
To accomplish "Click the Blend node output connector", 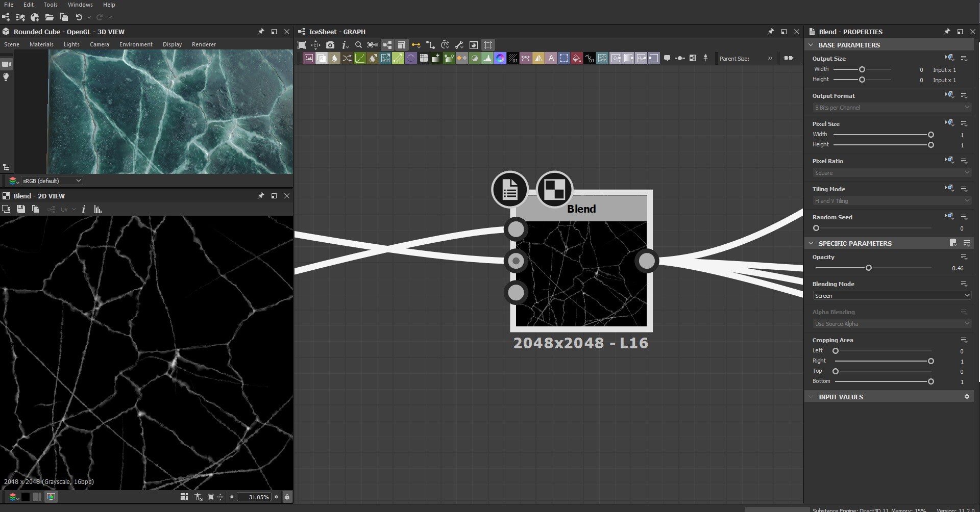I will [647, 261].
